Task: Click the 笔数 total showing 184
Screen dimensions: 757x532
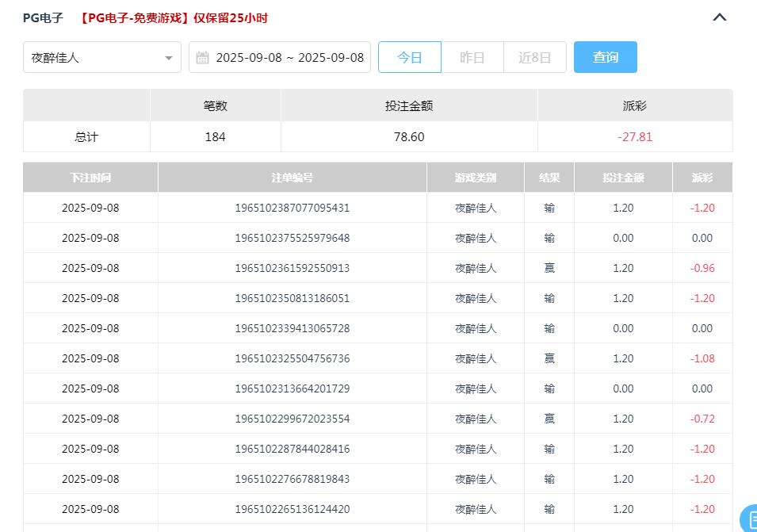Action: point(215,136)
